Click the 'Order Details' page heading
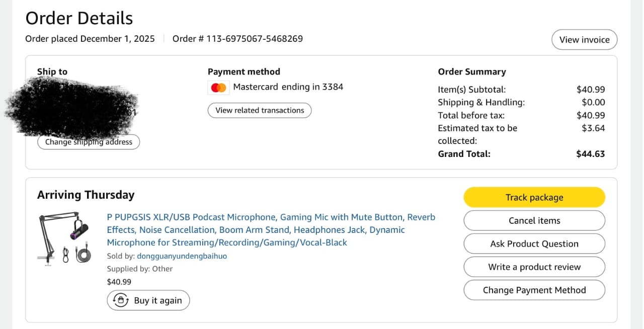Image resolution: width=644 pixels, height=329 pixels. pos(79,18)
